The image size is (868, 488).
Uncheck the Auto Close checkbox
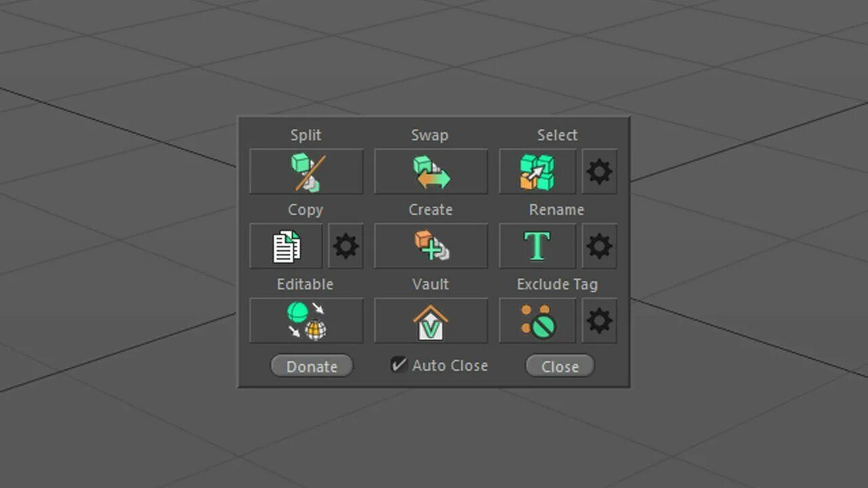(399, 365)
